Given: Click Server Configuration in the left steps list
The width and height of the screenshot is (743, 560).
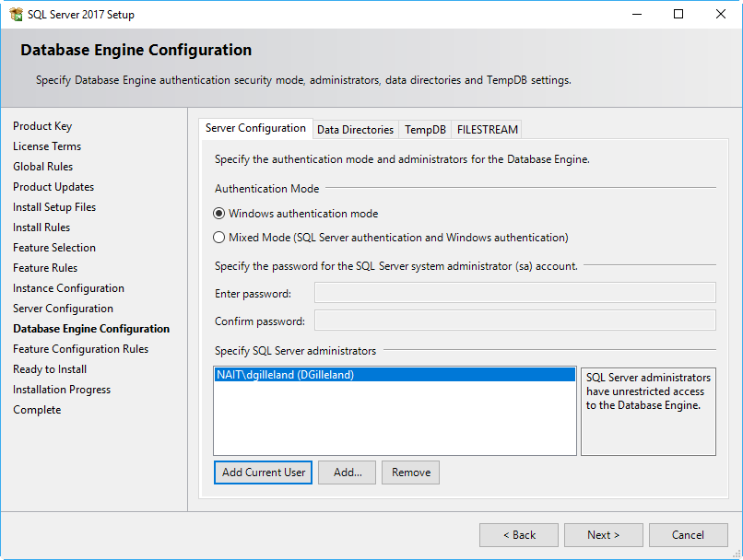Looking at the screenshot, I should (x=63, y=309).
